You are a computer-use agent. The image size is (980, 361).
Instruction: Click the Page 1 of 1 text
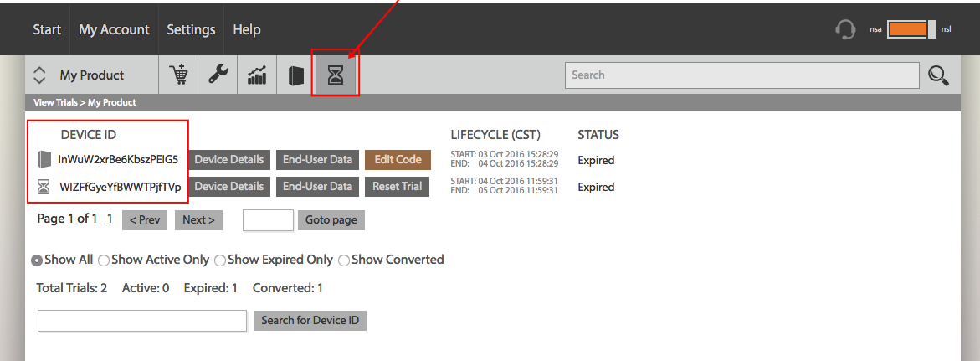pos(68,219)
